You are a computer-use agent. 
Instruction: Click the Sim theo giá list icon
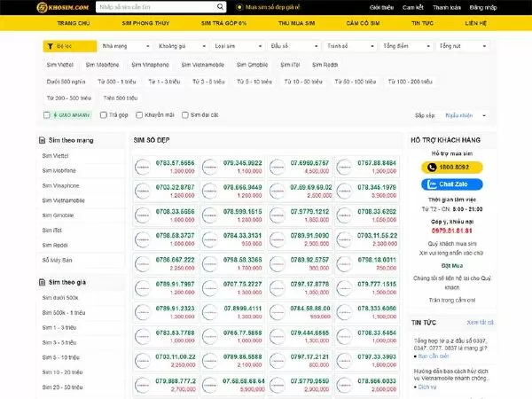42,282
